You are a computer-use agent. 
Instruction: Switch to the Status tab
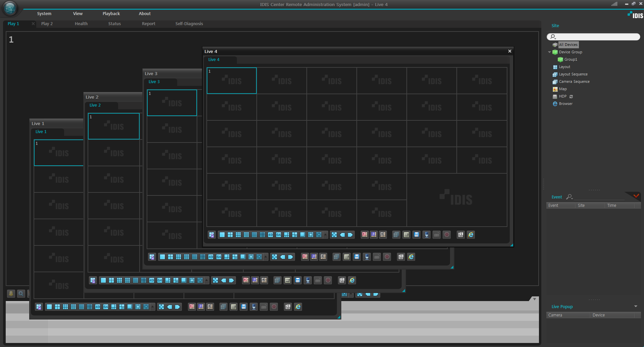pos(114,24)
